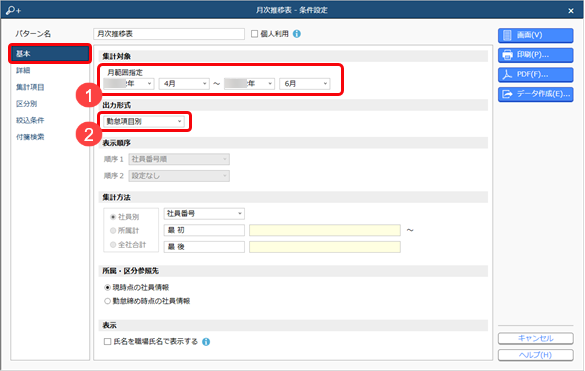Screen dimensions: 585x371
Task: Check 氏名を職場氏名で表示する option
Action: pyautogui.click(x=107, y=342)
